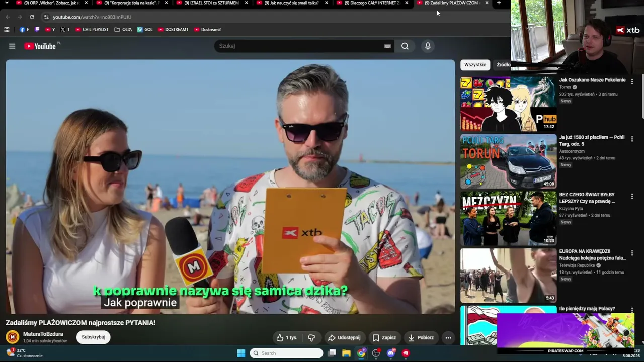644x362 pixels.
Task: Reload the page with browser refresh icon
Action: click(x=32, y=17)
